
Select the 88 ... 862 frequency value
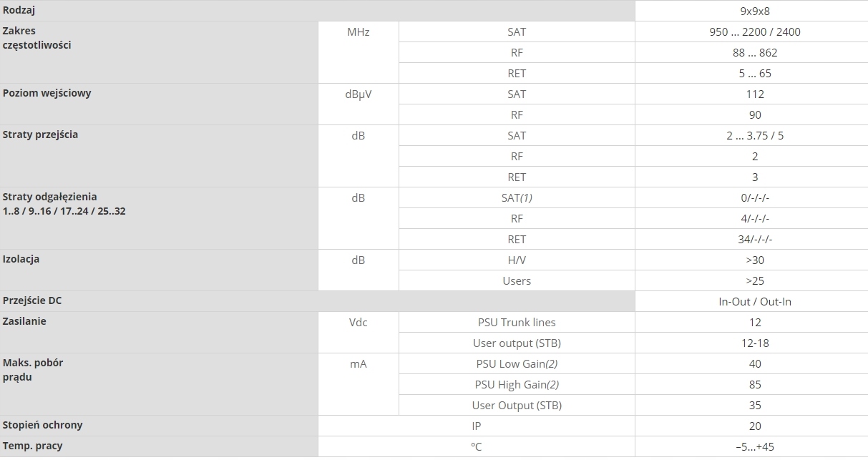pyautogui.click(x=754, y=52)
